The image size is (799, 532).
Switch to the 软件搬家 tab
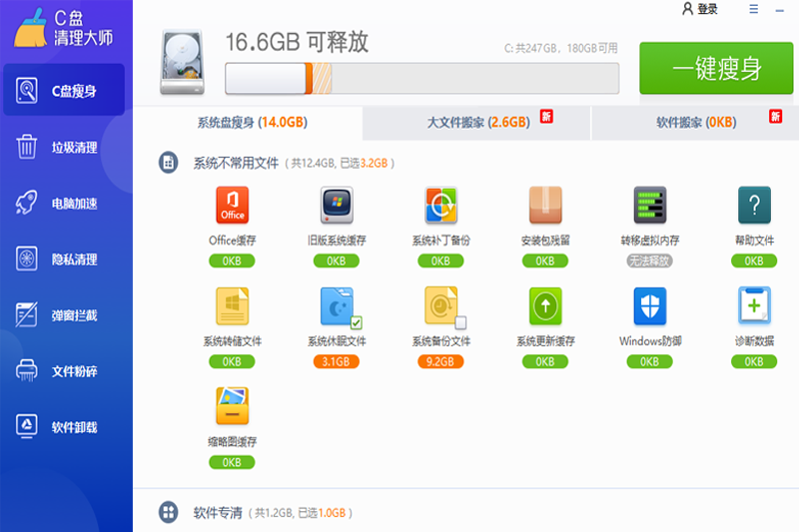tap(695, 123)
